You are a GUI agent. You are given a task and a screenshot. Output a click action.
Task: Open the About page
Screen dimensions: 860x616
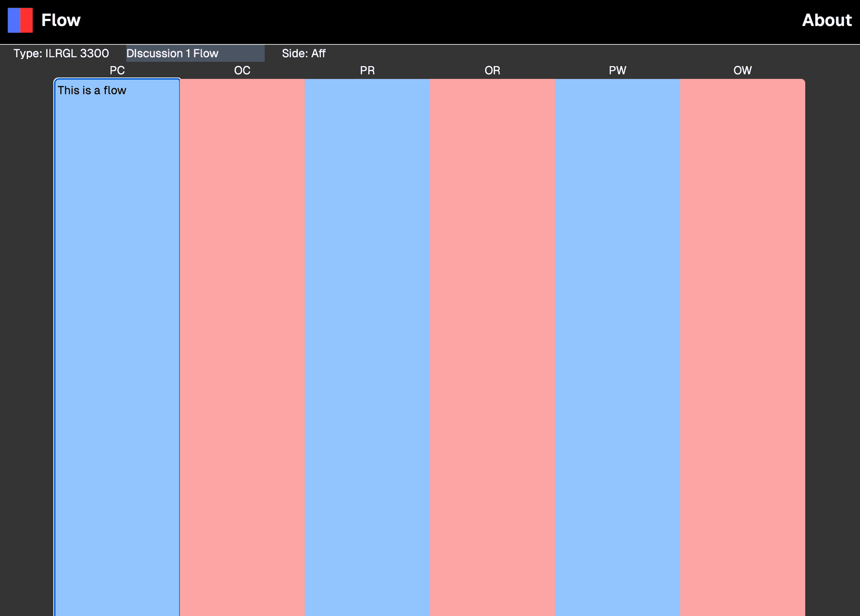point(826,20)
